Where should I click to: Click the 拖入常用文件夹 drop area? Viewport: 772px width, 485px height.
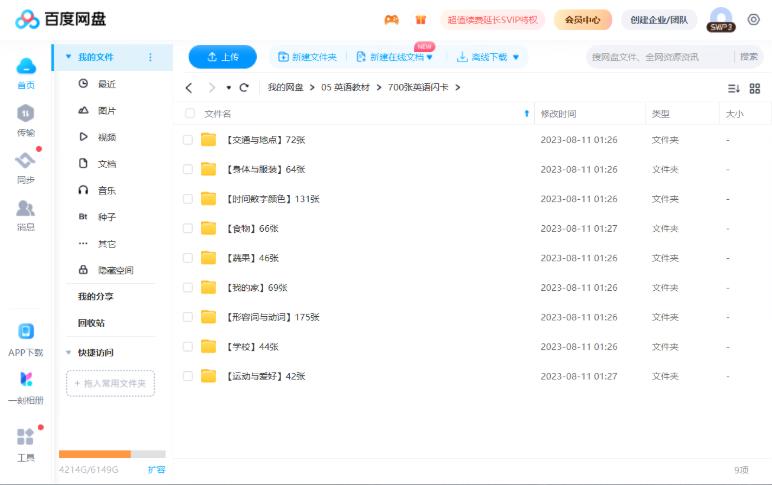[x=110, y=383]
